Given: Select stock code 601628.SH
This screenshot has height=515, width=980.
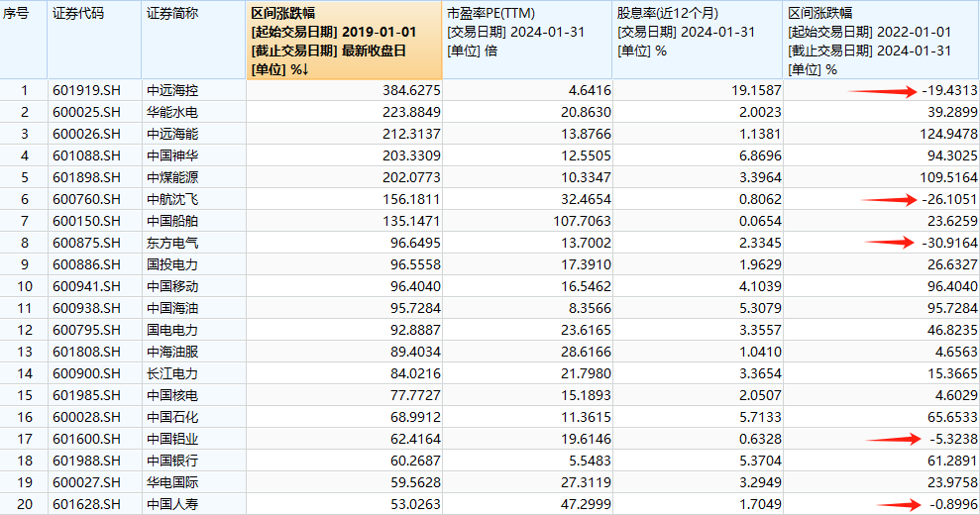Looking at the screenshot, I should [x=86, y=504].
